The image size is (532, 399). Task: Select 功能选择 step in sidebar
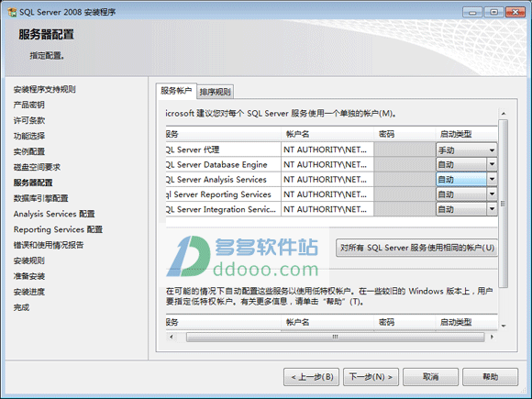[x=29, y=136]
